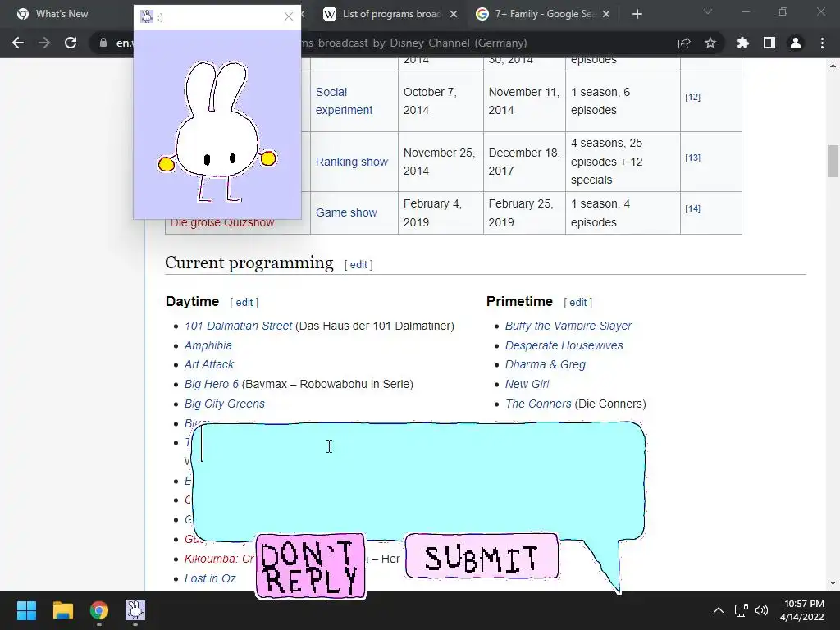The width and height of the screenshot is (840, 630).
Task: Edit the Current programming section
Action: point(358,264)
